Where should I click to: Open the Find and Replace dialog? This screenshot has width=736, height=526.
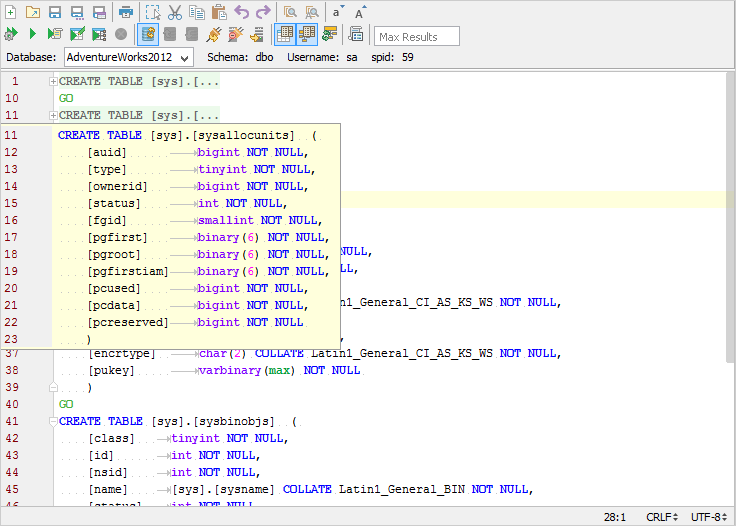pos(312,12)
